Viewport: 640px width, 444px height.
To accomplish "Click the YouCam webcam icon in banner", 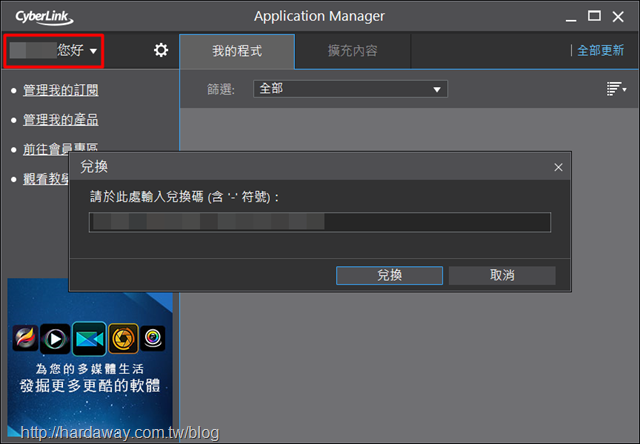I will (153, 338).
